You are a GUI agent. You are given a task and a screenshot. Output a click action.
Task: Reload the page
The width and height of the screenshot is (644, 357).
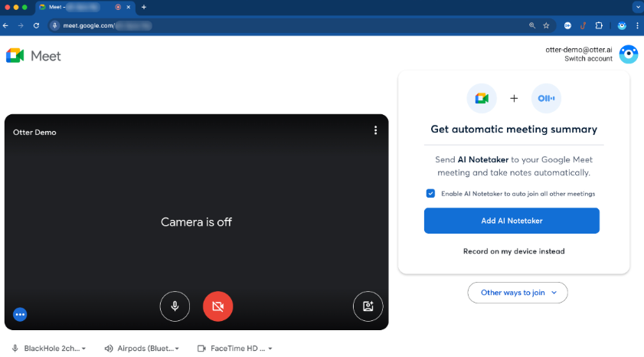coord(36,25)
